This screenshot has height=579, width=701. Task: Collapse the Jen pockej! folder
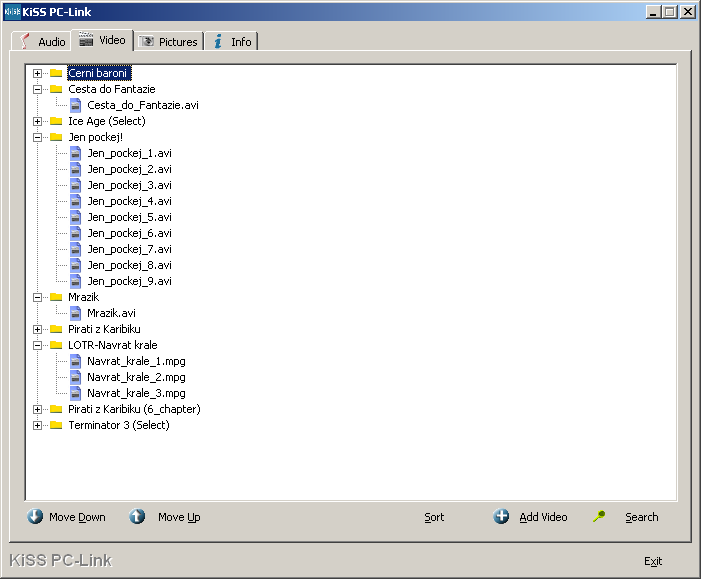38,137
